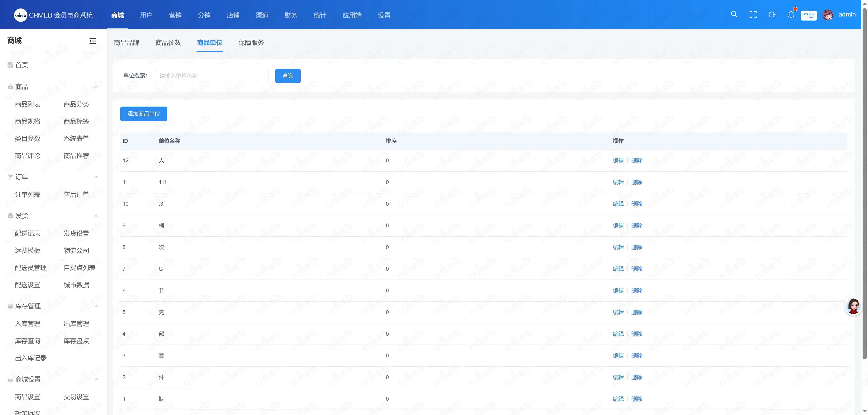Open the 设置 top menu
This screenshot has width=868, height=415.
click(x=384, y=15)
